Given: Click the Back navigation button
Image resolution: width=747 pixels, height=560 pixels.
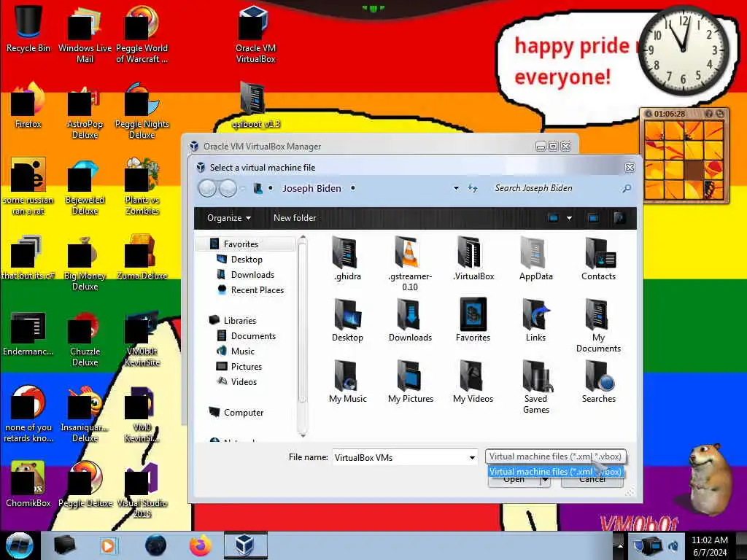Looking at the screenshot, I should pos(207,189).
